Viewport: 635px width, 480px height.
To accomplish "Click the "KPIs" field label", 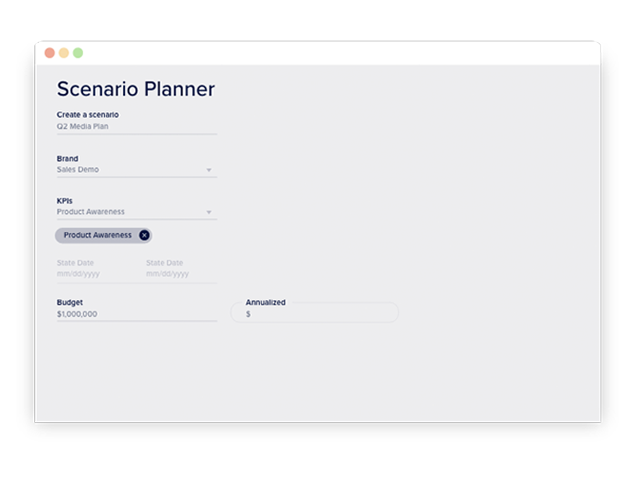I will [65, 201].
